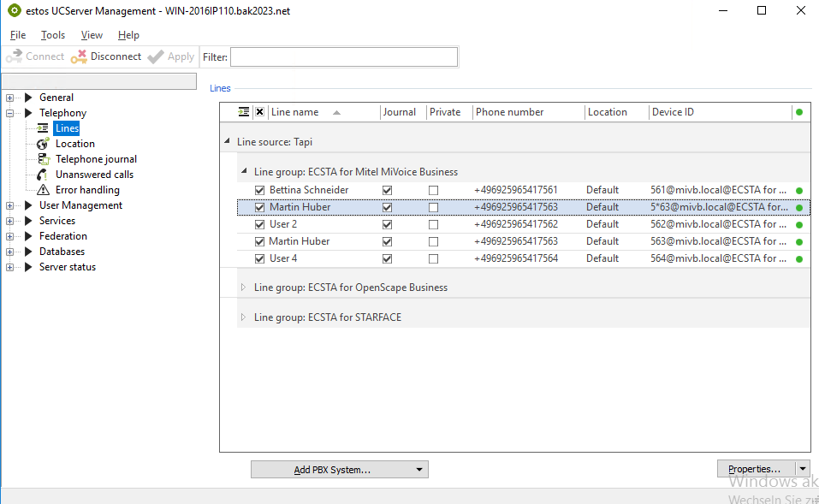Open Telephone journal icon in sidebar
The width and height of the screenshot is (819, 504).
[x=43, y=159]
